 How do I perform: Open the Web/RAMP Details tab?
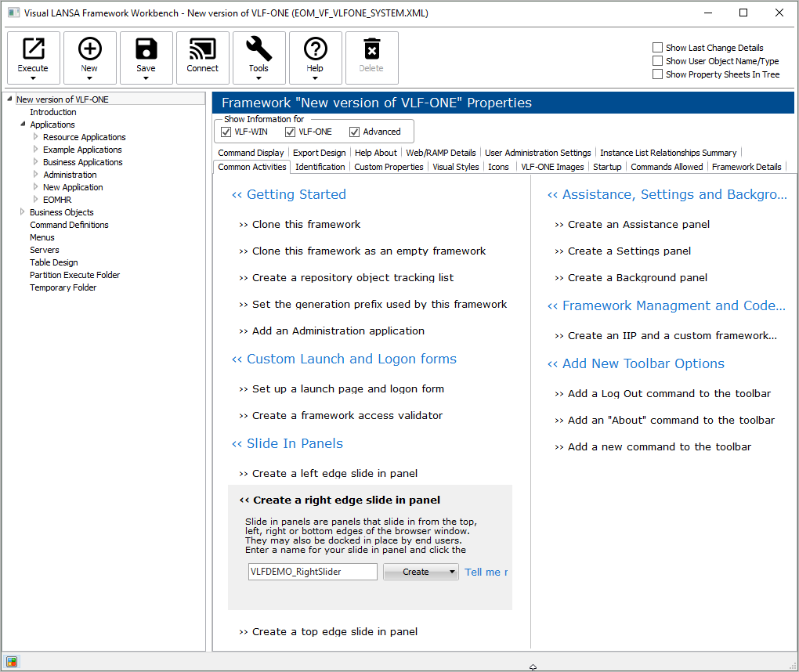(x=441, y=153)
